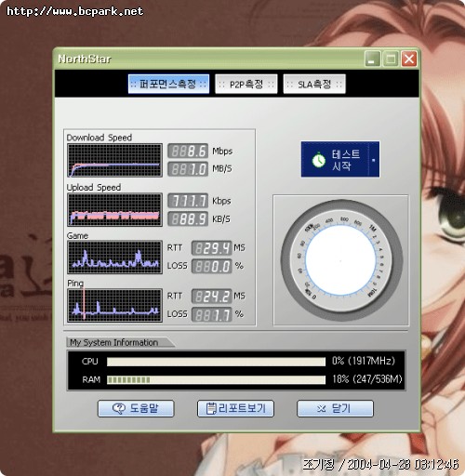View report via 리포트보기 button

[x=235, y=408]
